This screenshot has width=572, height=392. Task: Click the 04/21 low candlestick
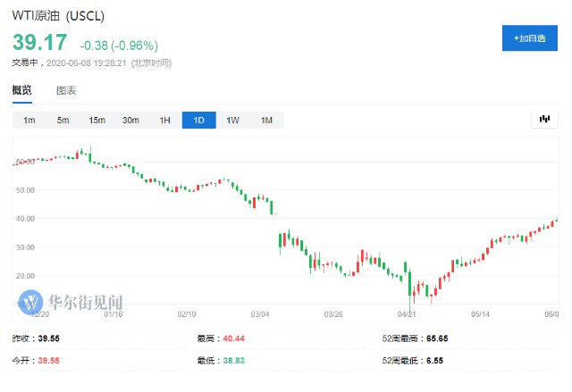point(409,289)
